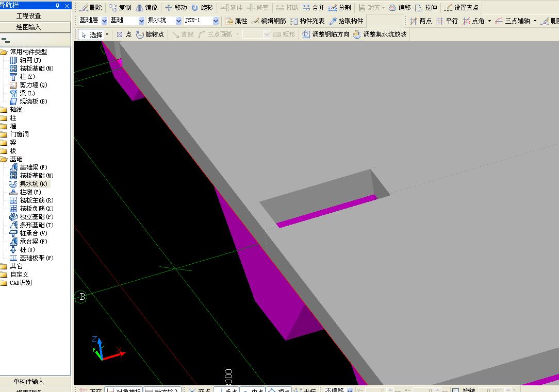The width and height of the screenshot is (559, 392).
Task: Click the 旋转 tool in the top edit toolbar
Action: [202, 8]
